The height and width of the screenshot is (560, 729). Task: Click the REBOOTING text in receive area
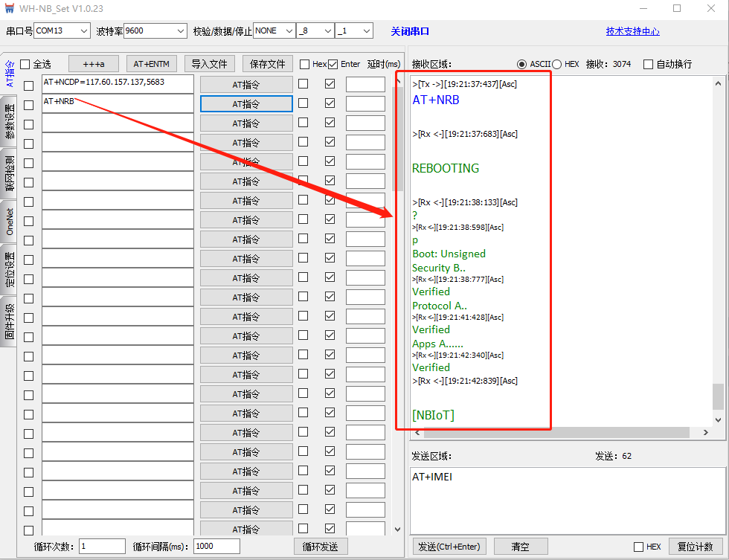point(446,168)
